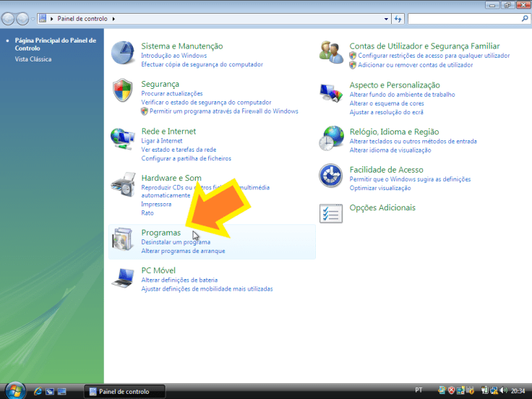The width and height of the screenshot is (532, 399).
Task: Switch to Vista Clássica in the sidebar
Action: (x=33, y=59)
